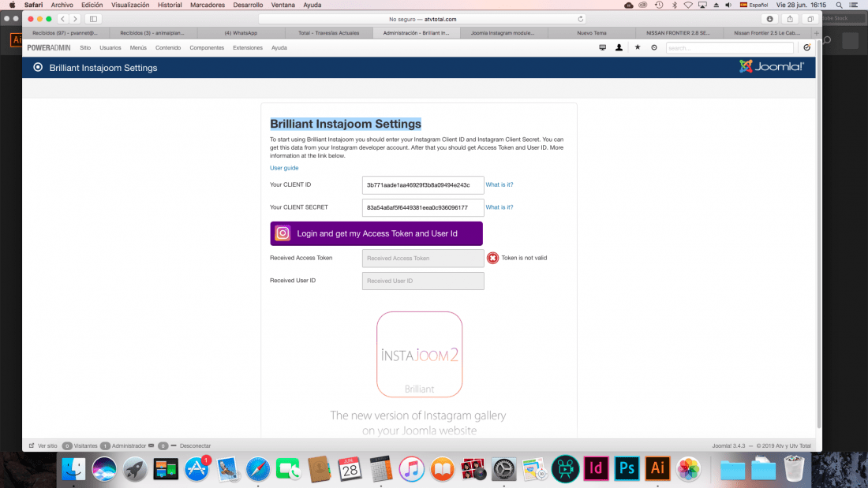Click the Received User ID field
The width and height of the screenshot is (868, 488).
tap(423, 281)
